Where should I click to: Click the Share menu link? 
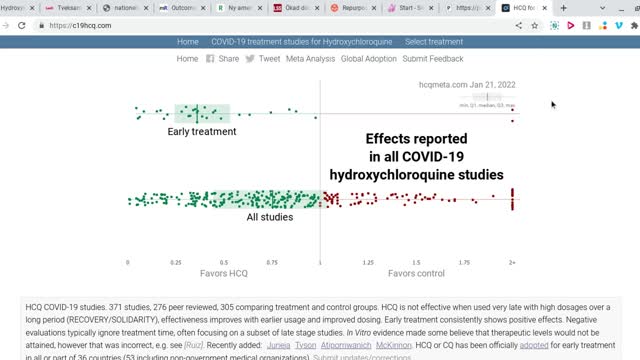tap(229, 59)
